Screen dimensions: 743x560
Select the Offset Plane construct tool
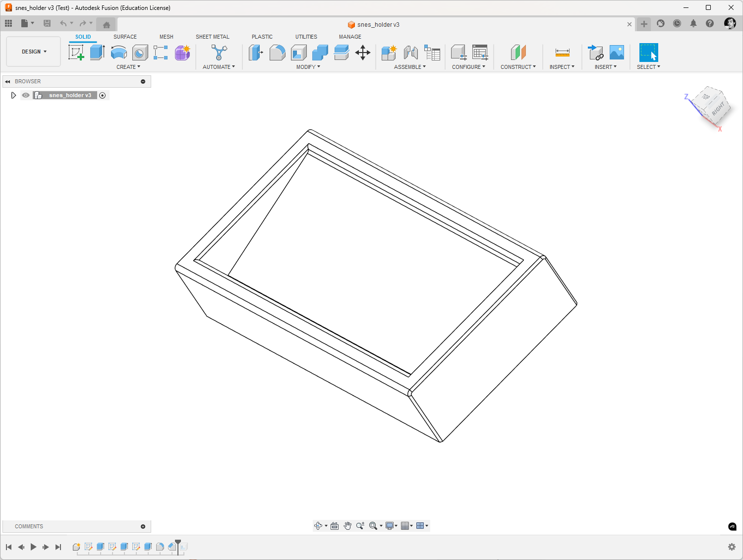(518, 52)
